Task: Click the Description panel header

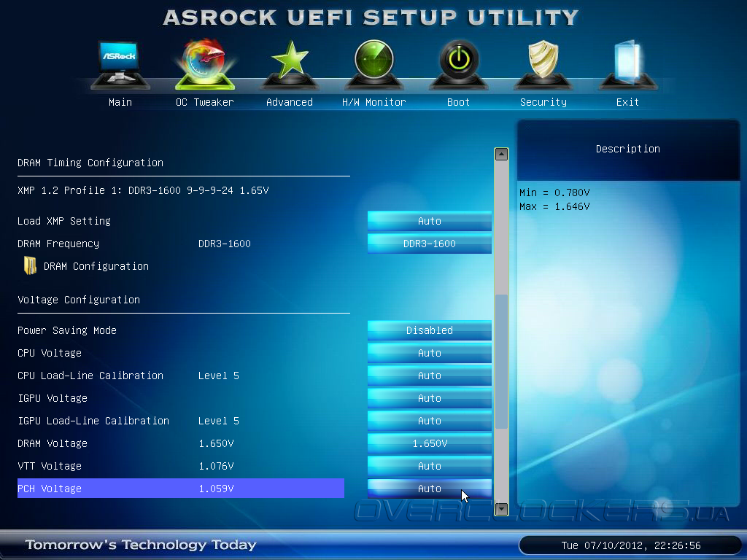Action: point(628,149)
